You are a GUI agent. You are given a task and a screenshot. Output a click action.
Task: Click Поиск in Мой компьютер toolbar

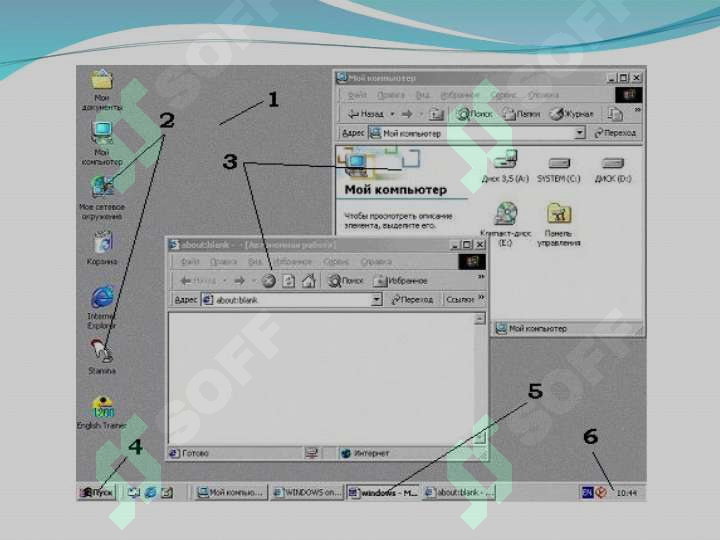(x=474, y=113)
